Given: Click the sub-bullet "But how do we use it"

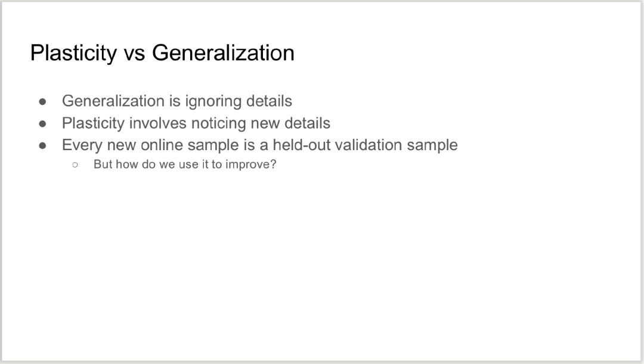Looking at the screenshot, I should tap(185, 164).
